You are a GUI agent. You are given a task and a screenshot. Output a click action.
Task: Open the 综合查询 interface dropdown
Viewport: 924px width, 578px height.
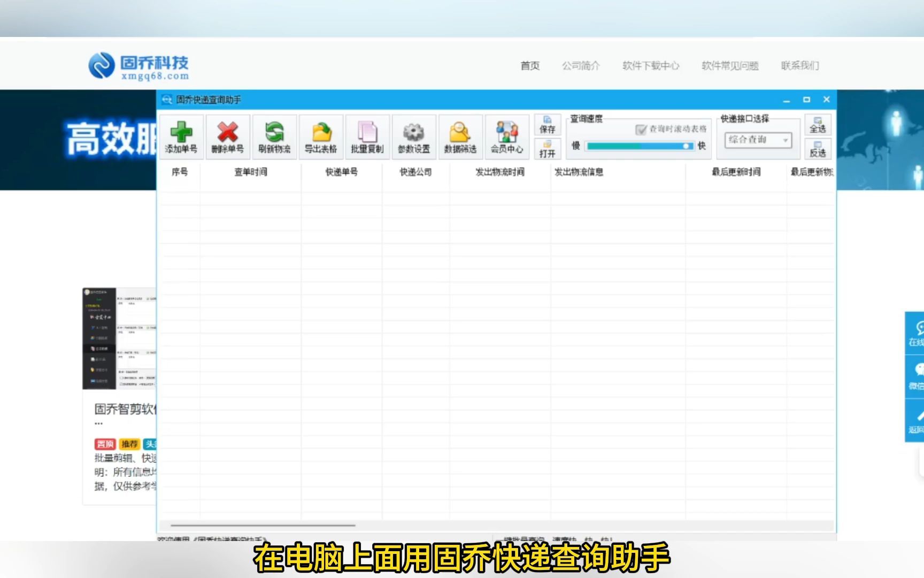click(x=758, y=140)
